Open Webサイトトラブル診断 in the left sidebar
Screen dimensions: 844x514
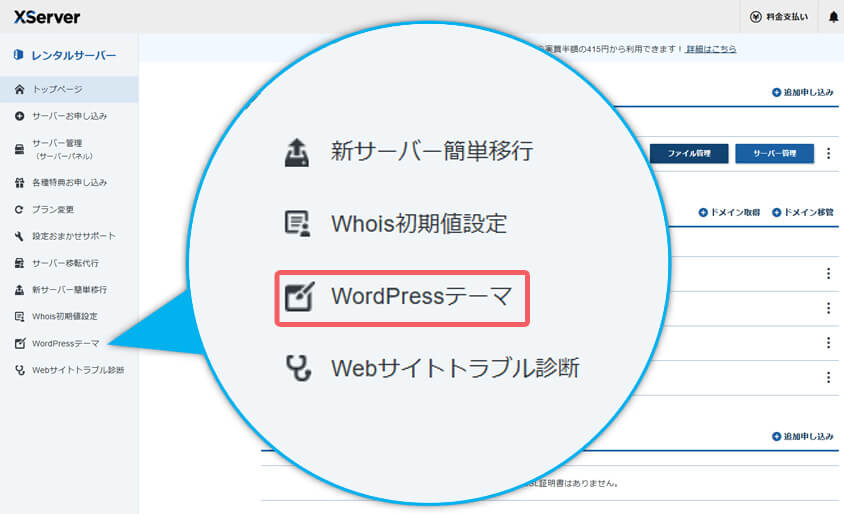tap(69, 370)
